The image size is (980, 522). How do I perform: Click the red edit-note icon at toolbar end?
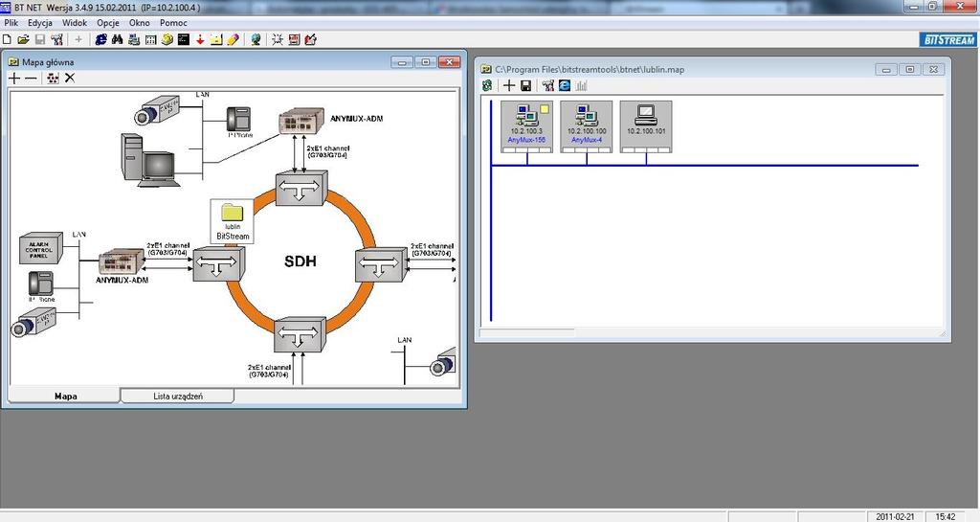point(311,39)
